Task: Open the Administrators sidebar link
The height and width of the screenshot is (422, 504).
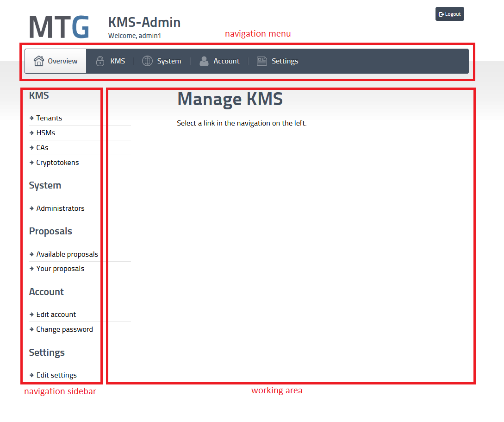Action: [60, 208]
